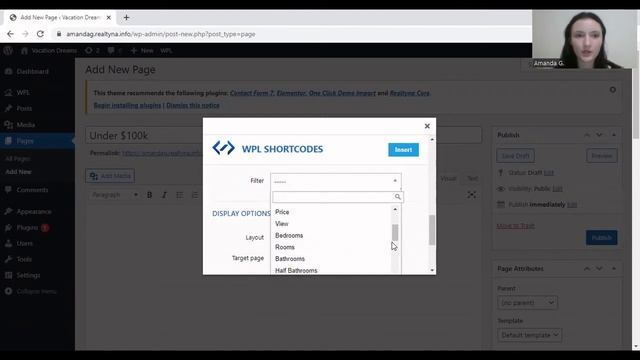Open WPL in the sidebar menu
The width and height of the screenshot is (640, 360).
(22, 93)
